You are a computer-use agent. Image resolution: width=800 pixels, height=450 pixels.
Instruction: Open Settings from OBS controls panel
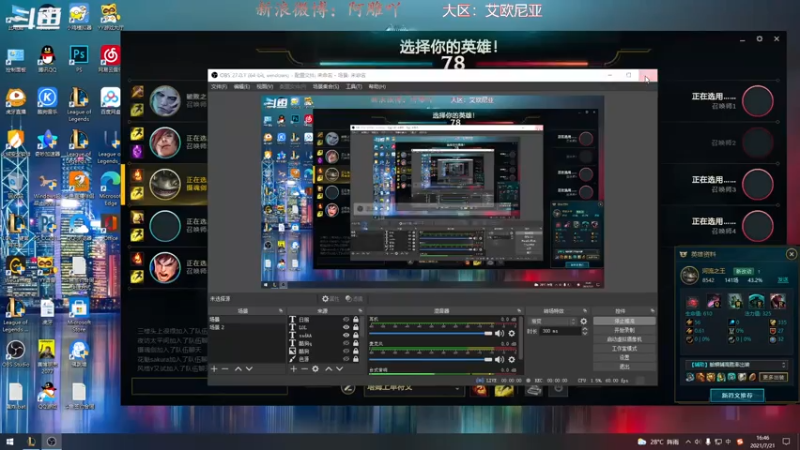click(x=624, y=358)
